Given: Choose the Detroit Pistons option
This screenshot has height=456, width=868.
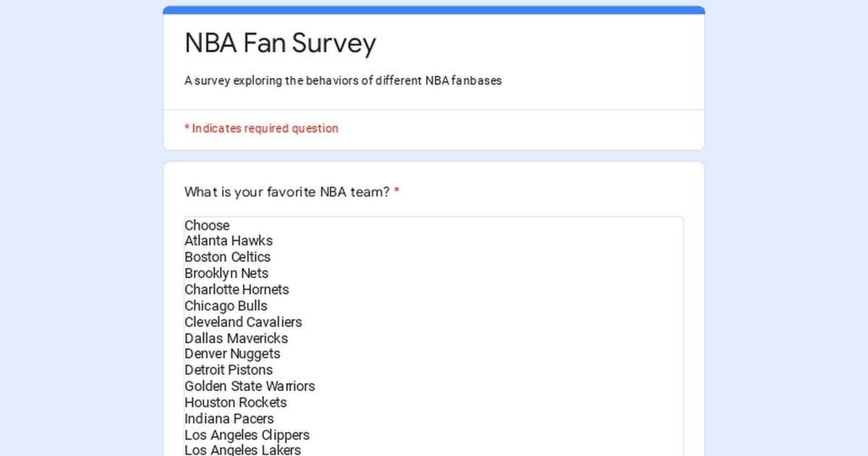Looking at the screenshot, I should 229,370.
